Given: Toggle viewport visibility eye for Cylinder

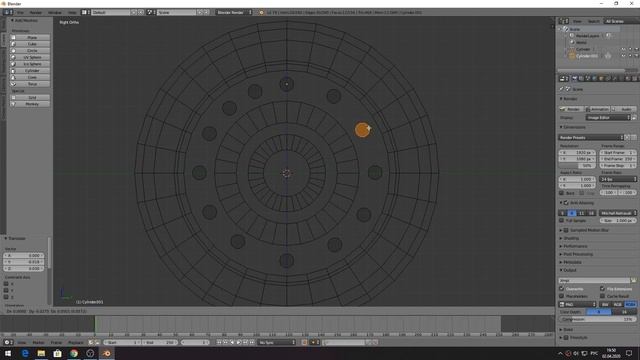Looking at the screenshot, I should point(623,49).
